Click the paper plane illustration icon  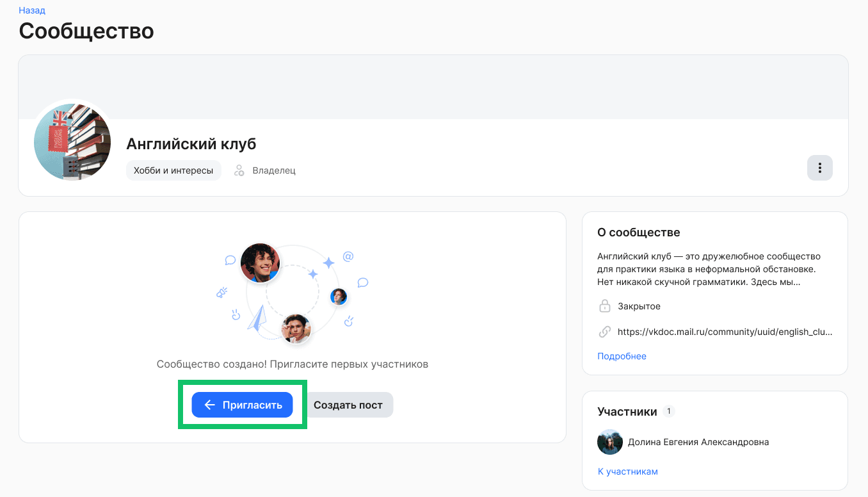[257, 318]
